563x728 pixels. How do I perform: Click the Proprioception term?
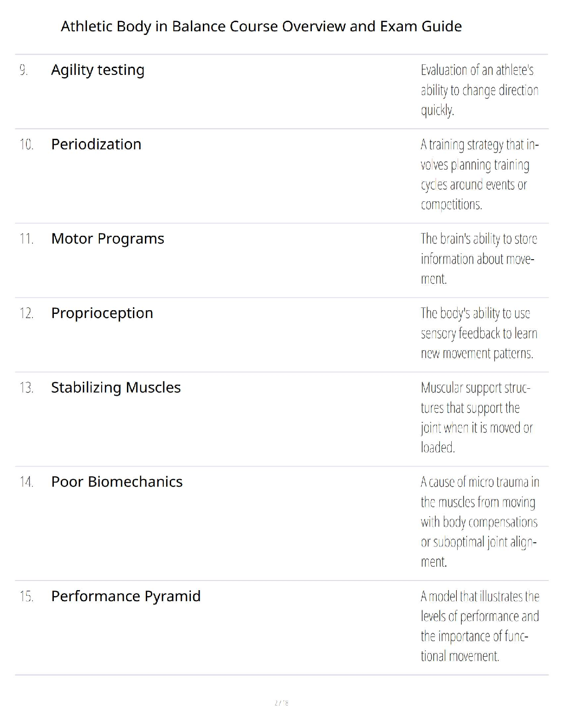point(102,313)
